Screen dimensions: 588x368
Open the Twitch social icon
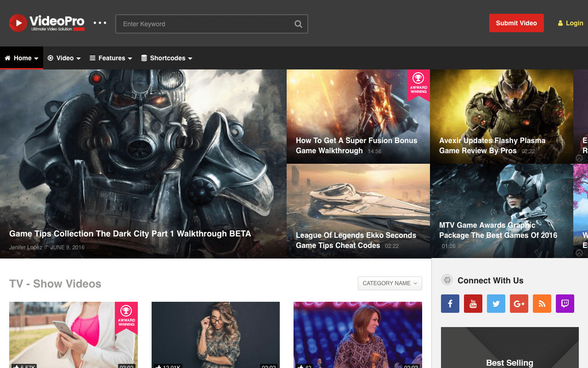tap(565, 304)
